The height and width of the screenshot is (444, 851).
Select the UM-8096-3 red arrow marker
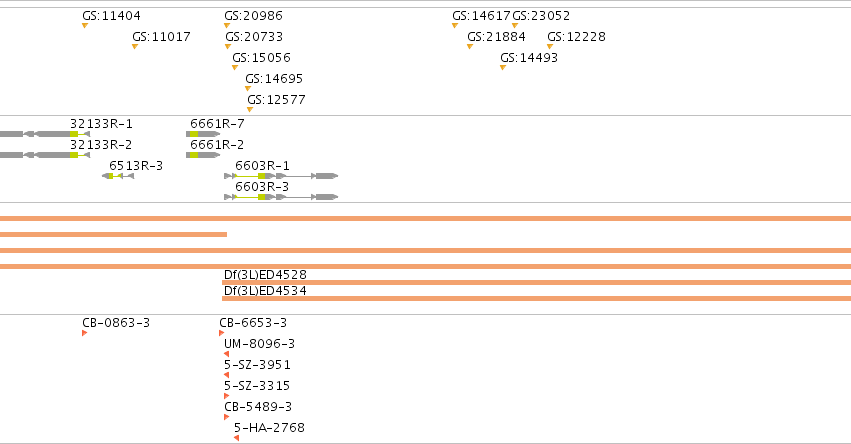click(226, 354)
